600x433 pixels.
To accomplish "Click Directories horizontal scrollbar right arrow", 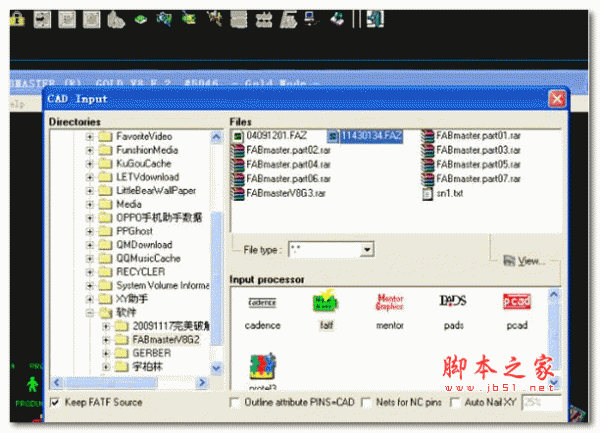I will pyautogui.click(x=201, y=382).
